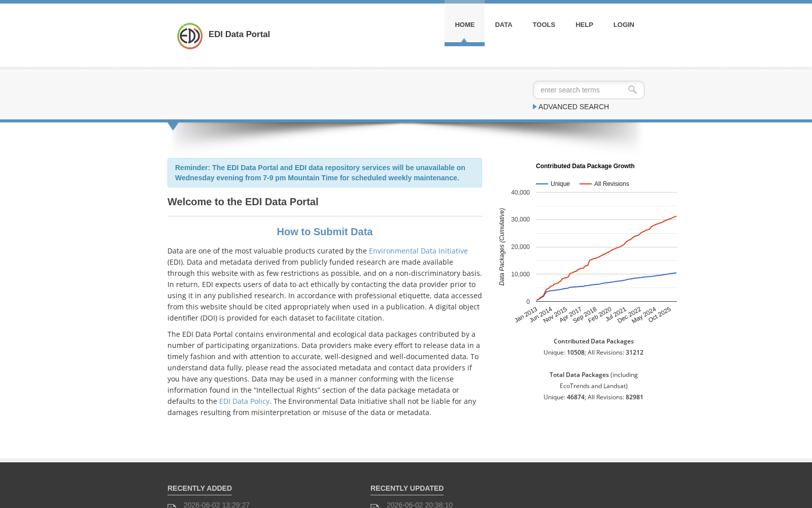Click the ADVANCED SEARCH label
Image resolution: width=812 pixels, height=508 pixels.
573,107
